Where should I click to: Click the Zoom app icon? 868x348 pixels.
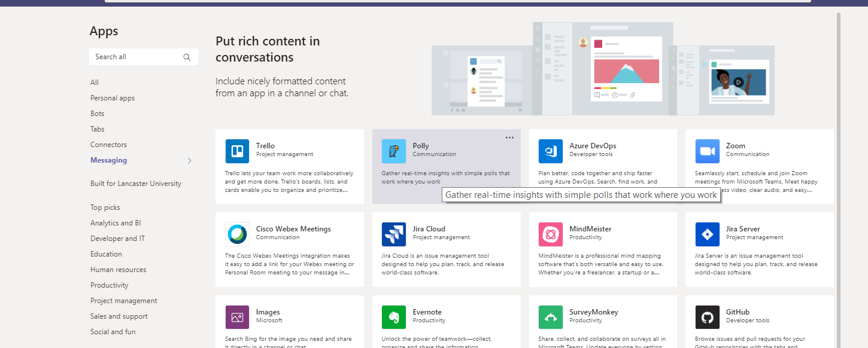click(x=708, y=151)
